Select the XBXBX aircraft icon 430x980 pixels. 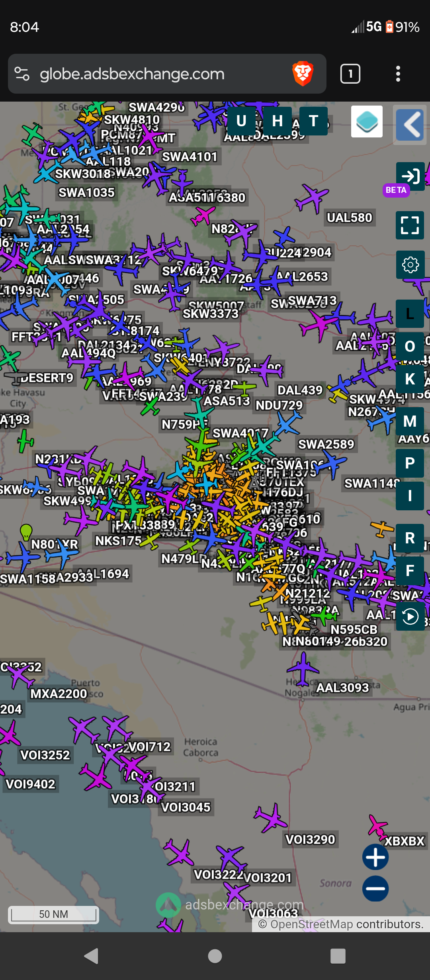point(377,827)
